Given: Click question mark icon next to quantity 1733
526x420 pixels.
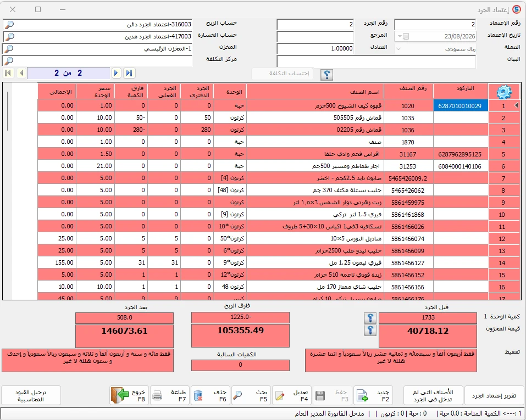Looking at the screenshot, I should tap(370, 317).
